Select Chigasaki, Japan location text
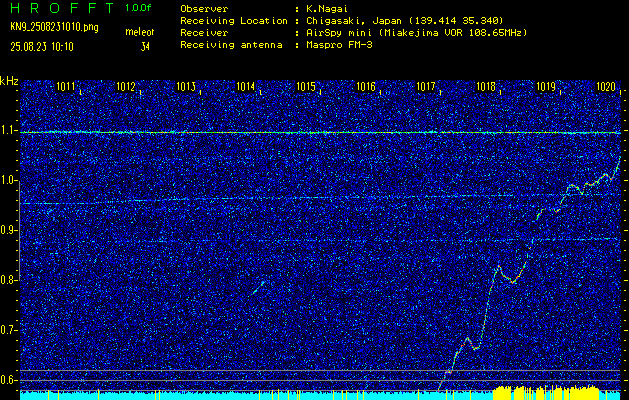 [404, 20]
